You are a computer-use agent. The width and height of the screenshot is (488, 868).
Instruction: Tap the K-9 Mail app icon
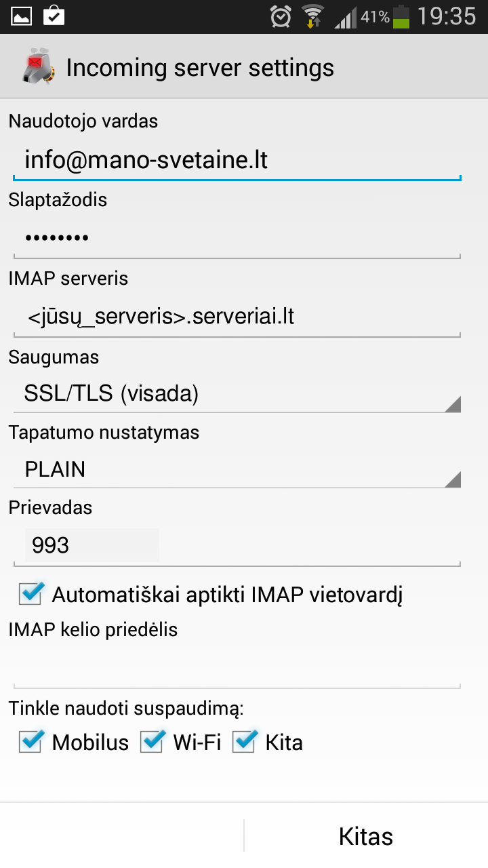pos(35,66)
